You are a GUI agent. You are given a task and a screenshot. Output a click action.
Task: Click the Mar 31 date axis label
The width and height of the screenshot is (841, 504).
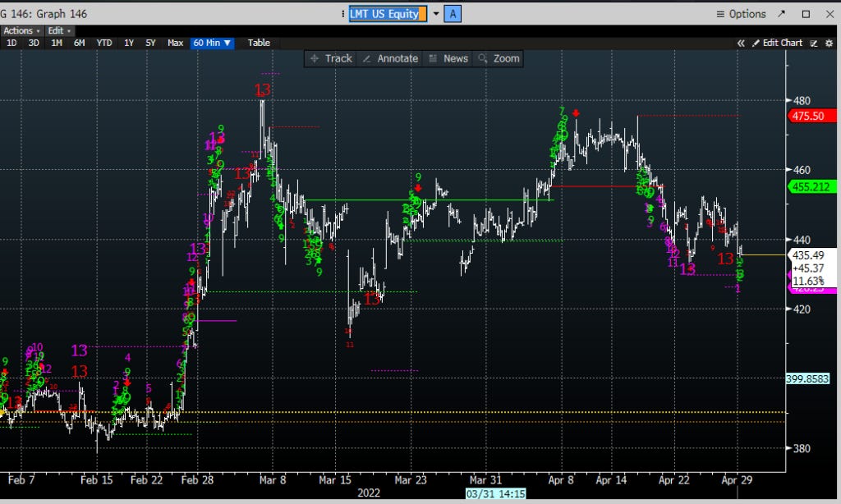tap(485, 480)
